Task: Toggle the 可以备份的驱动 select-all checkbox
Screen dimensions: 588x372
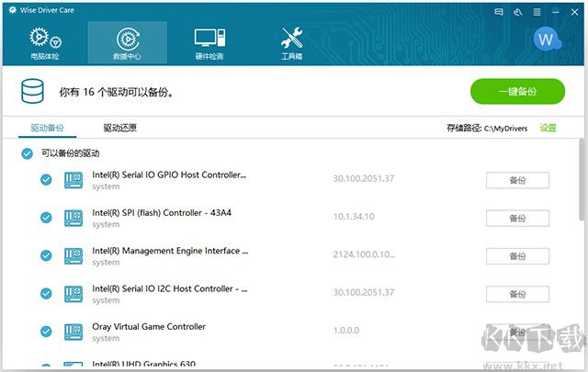Action: [x=27, y=153]
